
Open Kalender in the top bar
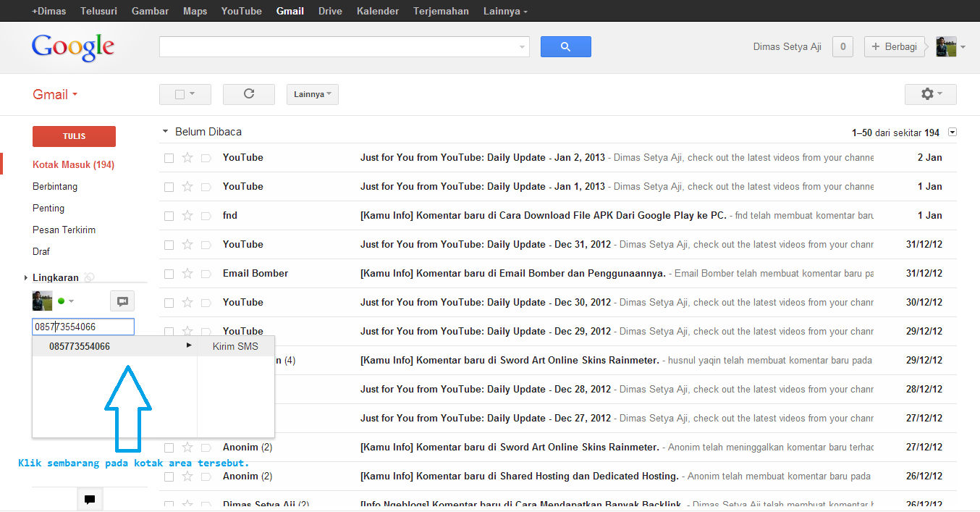coord(378,11)
